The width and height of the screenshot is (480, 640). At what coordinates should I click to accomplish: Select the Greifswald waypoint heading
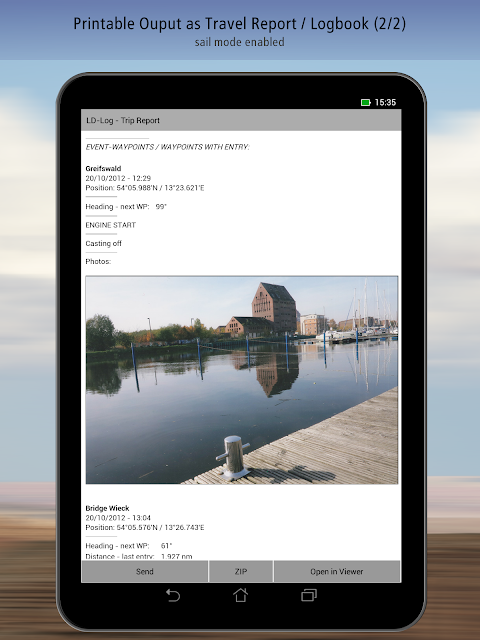click(x=103, y=169)
